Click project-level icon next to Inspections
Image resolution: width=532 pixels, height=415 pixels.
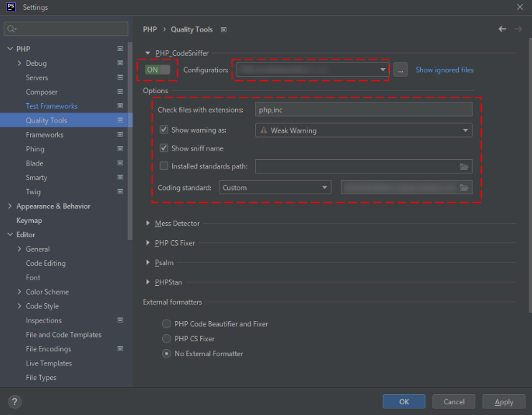120,320
